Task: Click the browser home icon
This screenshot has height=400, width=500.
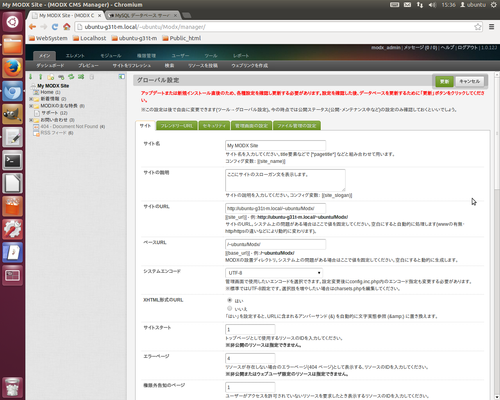Action: pos(67,26)
